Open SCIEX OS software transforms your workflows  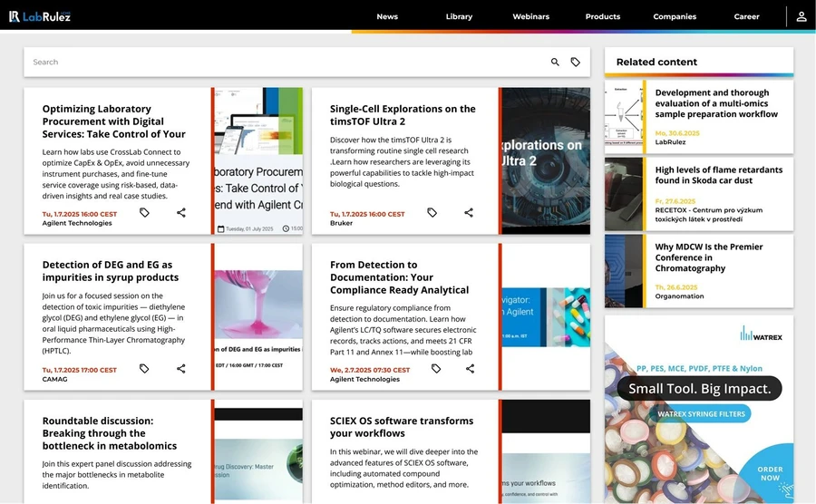click(402, 427)
